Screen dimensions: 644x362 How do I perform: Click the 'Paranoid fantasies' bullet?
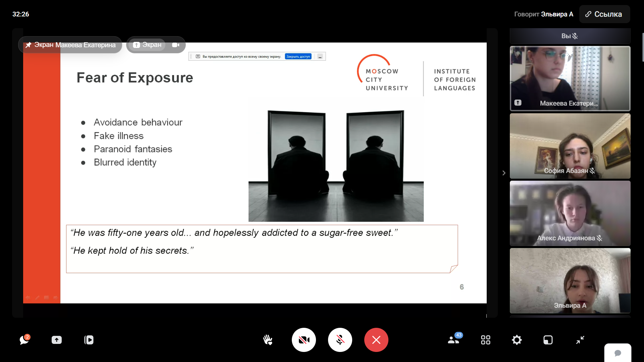pyautogui.click(x=133, y=149)
